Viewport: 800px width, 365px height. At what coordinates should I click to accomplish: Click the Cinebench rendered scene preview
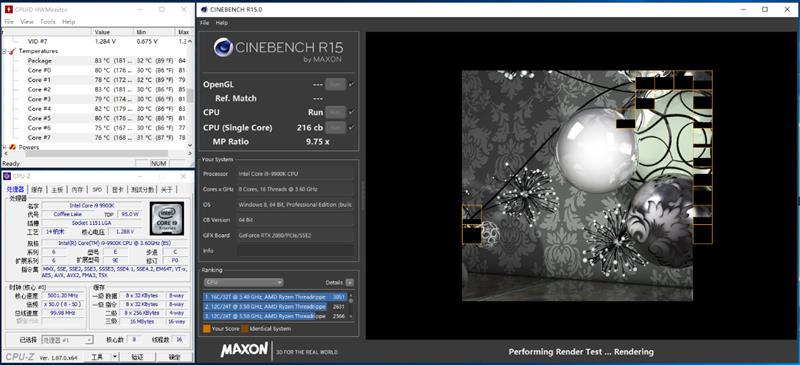pos(587,186)
